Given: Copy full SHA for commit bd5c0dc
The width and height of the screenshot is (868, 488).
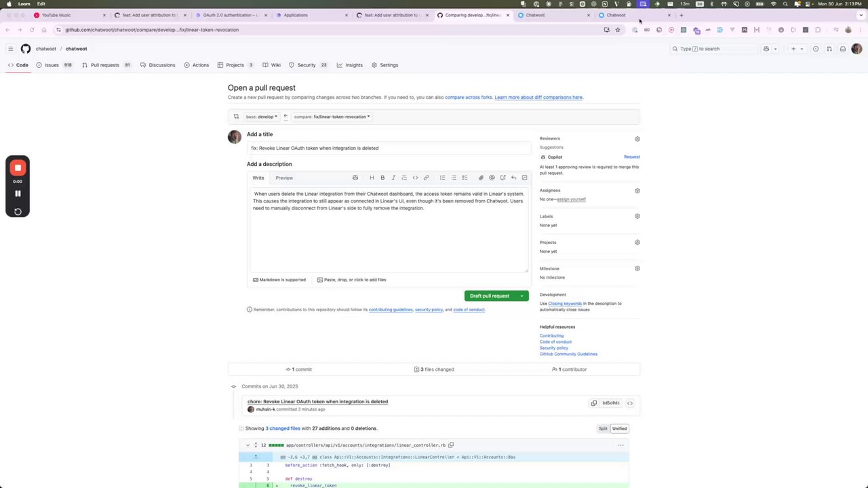Looking at the screenshot, I should pos(594,403).
